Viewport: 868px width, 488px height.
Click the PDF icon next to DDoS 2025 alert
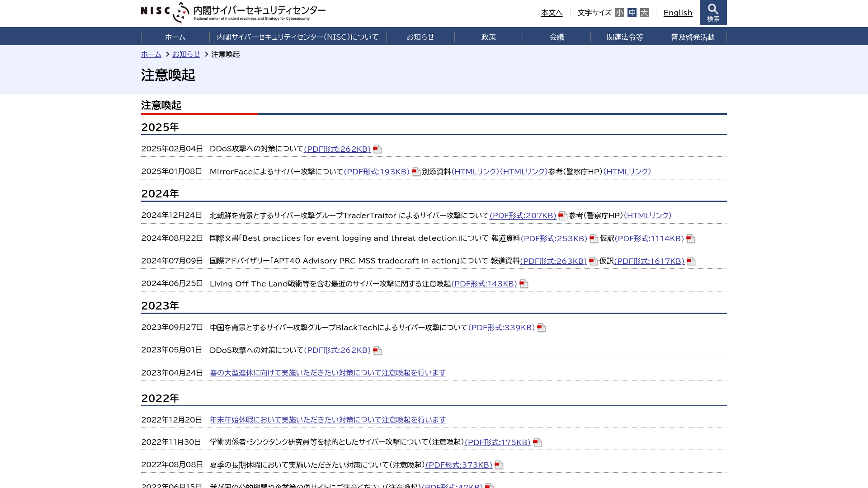377,149
